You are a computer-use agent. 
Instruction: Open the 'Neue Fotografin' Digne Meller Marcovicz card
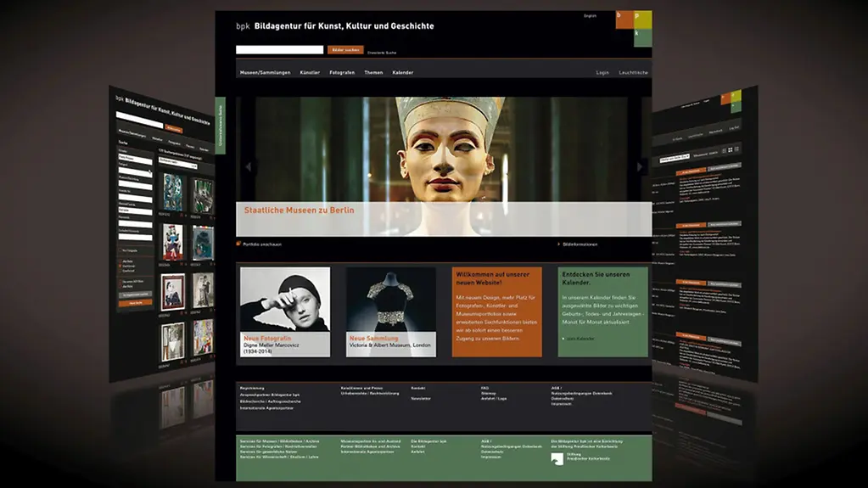point(285,311)
